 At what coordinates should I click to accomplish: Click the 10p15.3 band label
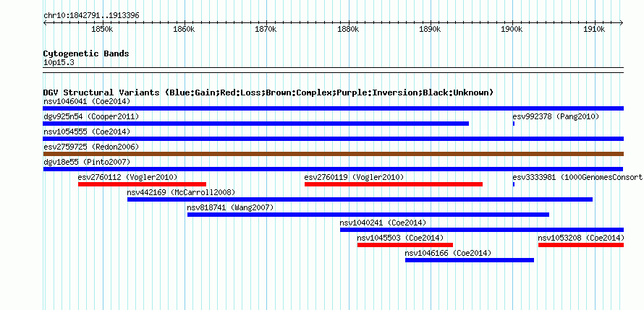coord(59,63)
